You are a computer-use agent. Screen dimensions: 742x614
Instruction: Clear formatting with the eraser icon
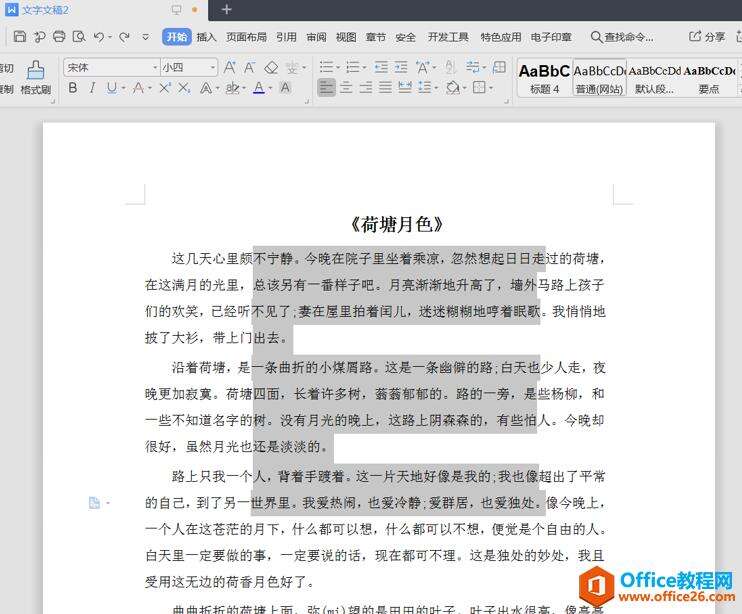point(271,68)
